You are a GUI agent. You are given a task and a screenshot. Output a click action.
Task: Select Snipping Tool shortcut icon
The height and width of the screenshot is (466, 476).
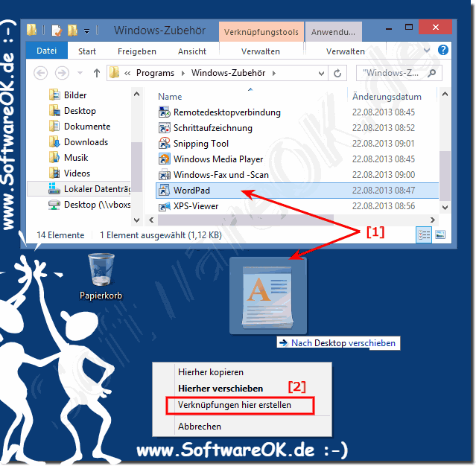coord(164,144)
